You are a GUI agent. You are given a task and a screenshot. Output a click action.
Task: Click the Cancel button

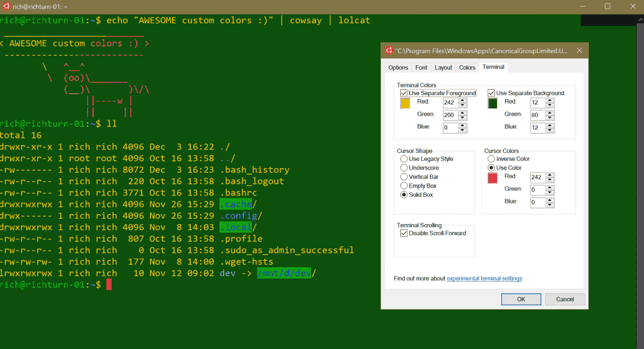point(565,299)
